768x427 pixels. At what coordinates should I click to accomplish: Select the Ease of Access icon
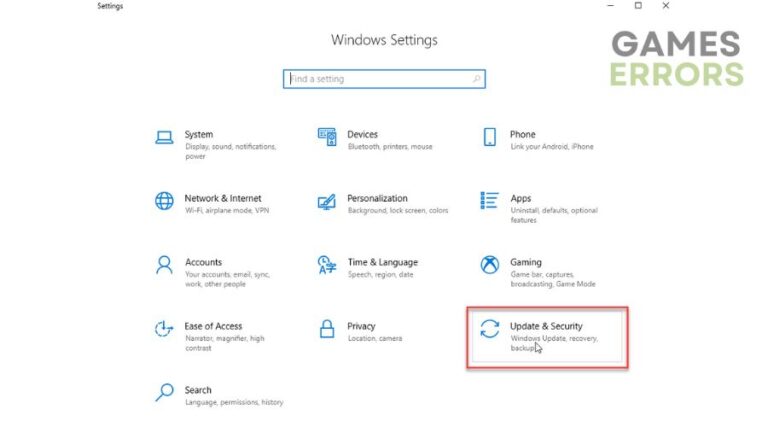point(164,329)
